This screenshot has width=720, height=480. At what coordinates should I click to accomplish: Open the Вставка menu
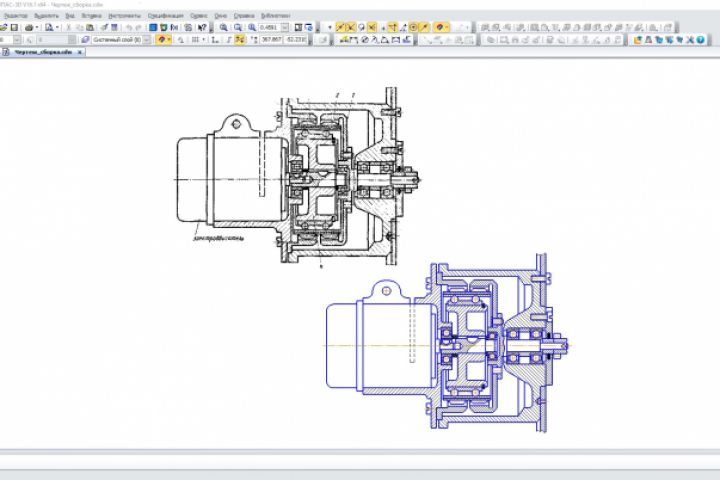tap(91, 16)
